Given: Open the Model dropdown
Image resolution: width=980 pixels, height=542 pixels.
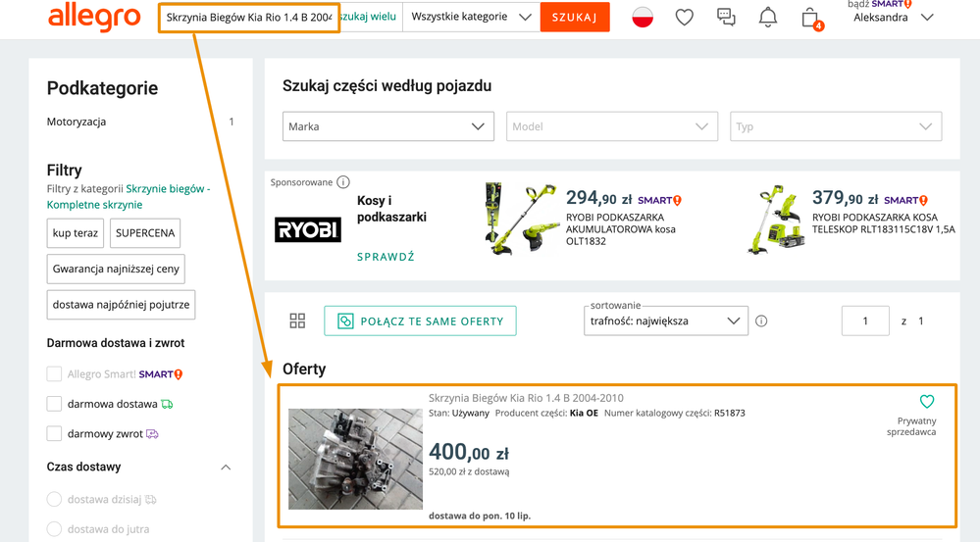Looking at the screenshot, I should point(612,126).
